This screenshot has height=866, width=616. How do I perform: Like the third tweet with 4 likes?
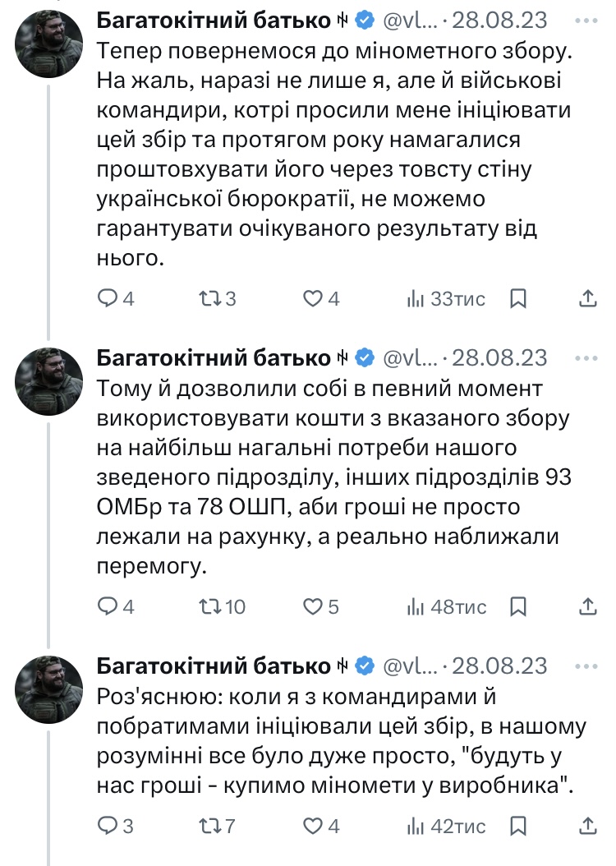point(313,826)
